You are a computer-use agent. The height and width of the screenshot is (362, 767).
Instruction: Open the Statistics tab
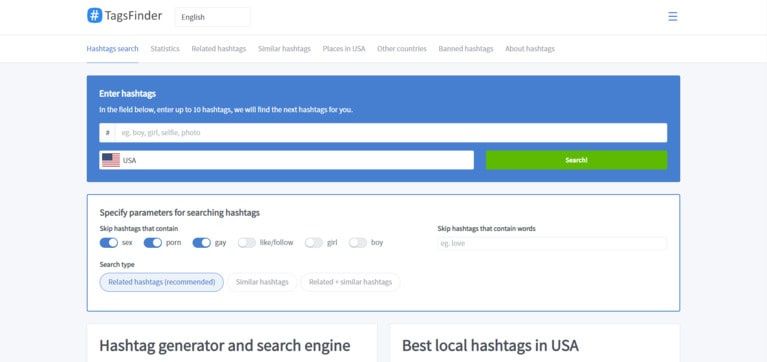coord(165,48)
